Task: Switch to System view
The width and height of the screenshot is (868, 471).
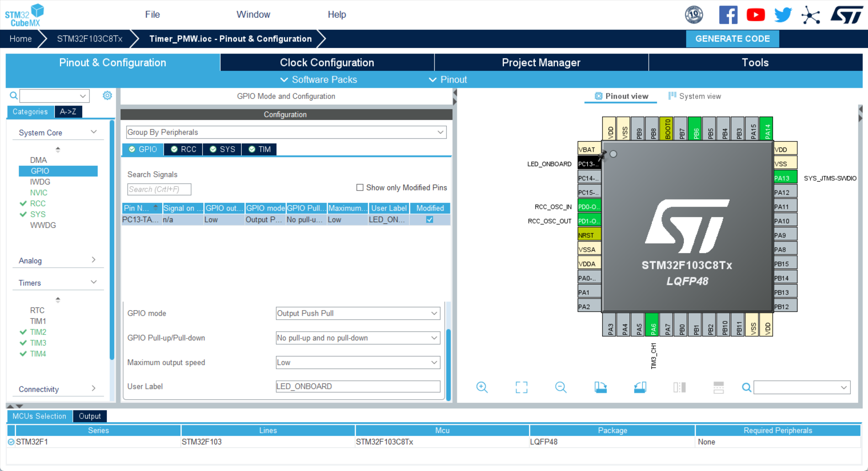Action: click(x=694, y=96)
